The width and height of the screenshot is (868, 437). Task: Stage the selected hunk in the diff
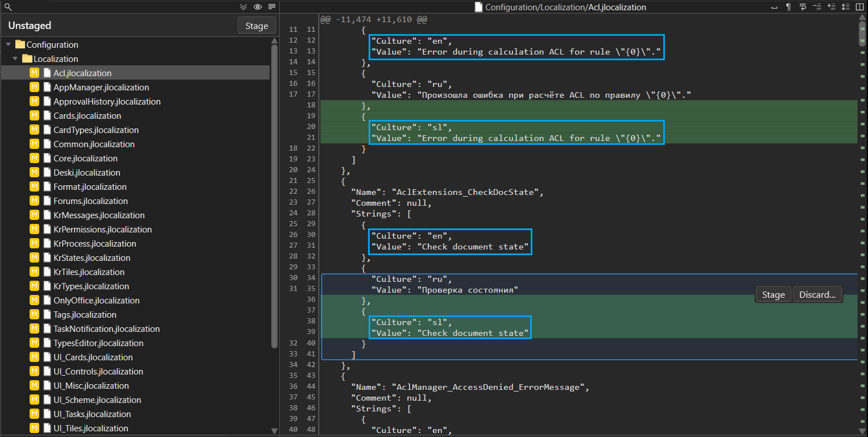773,294
